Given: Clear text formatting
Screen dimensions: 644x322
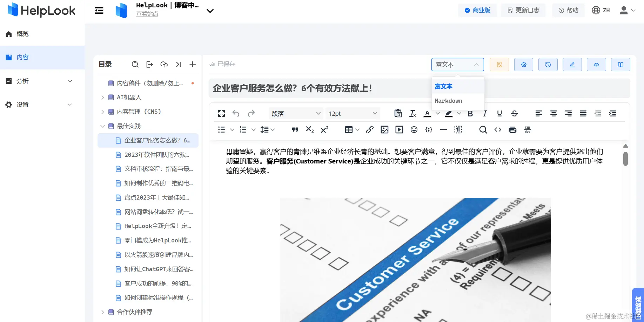Looking at the screenshot, I should pyautogui.click(x=412, y=113).
